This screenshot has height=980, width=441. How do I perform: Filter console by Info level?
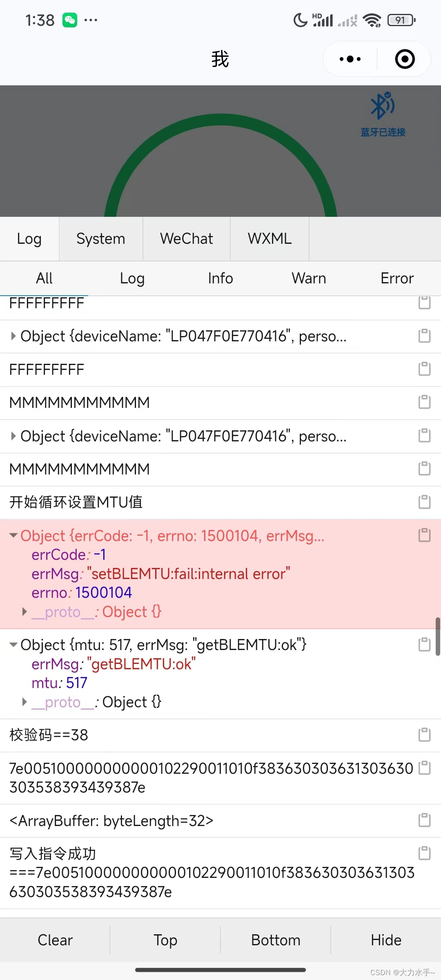point(220,278)
